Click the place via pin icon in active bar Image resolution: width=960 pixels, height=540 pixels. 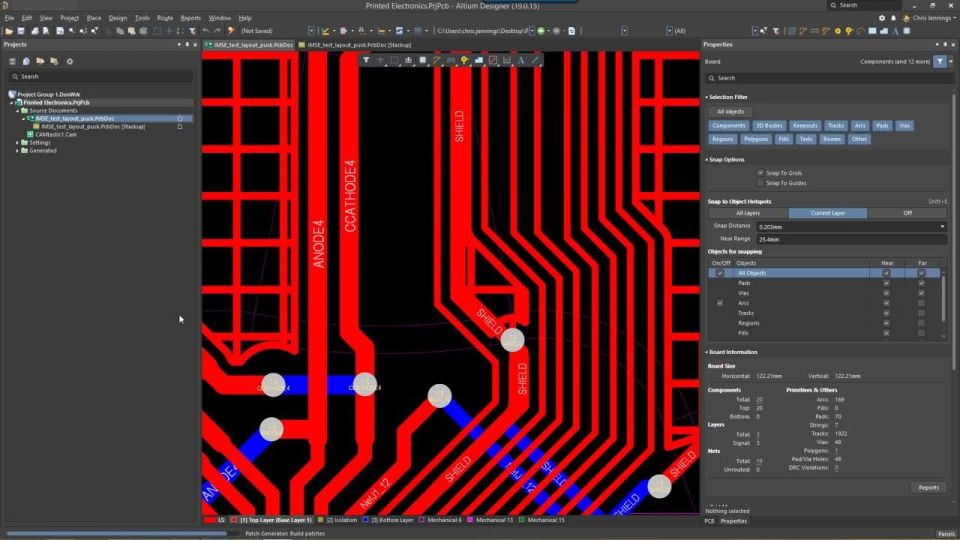click(465, 60)
